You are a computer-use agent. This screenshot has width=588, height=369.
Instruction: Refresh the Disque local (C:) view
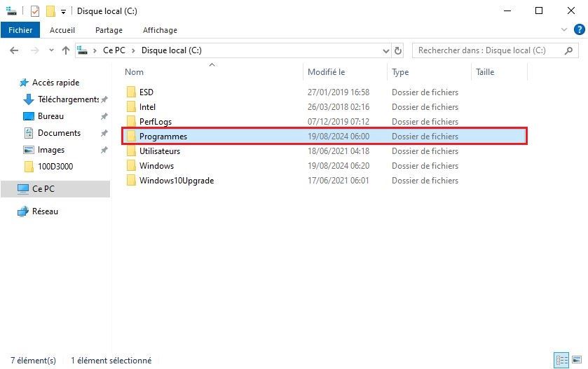[398, 50]
